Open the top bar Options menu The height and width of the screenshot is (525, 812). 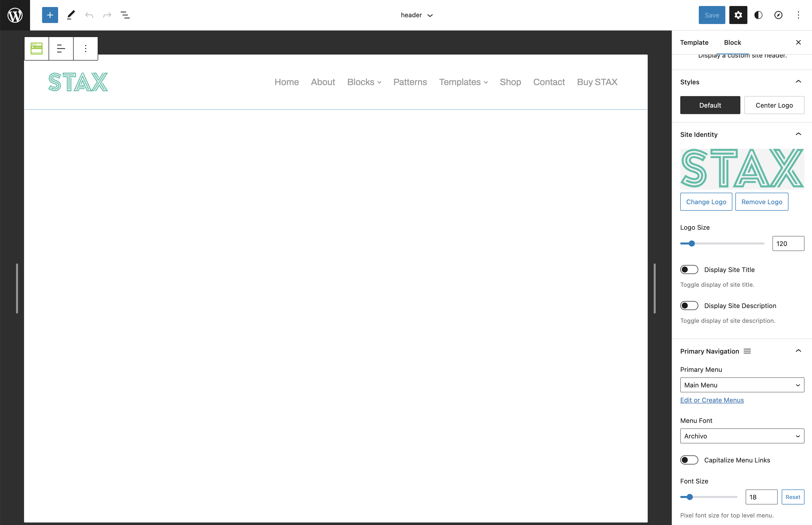point(798,15)
